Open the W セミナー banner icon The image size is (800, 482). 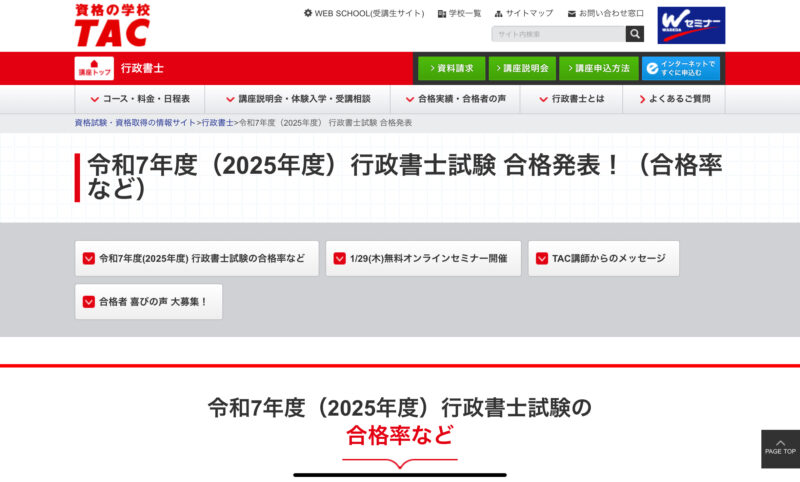pos(691,25)
